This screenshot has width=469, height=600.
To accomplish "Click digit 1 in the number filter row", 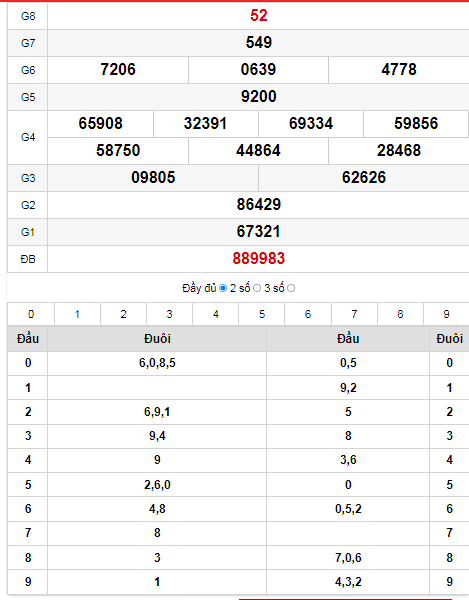I will (77, 314).
